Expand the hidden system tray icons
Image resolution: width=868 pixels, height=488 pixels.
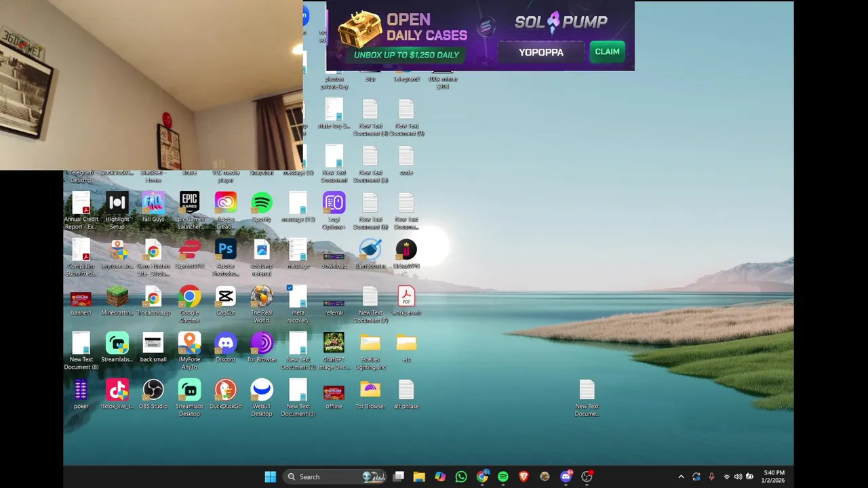tap(681, 476)
